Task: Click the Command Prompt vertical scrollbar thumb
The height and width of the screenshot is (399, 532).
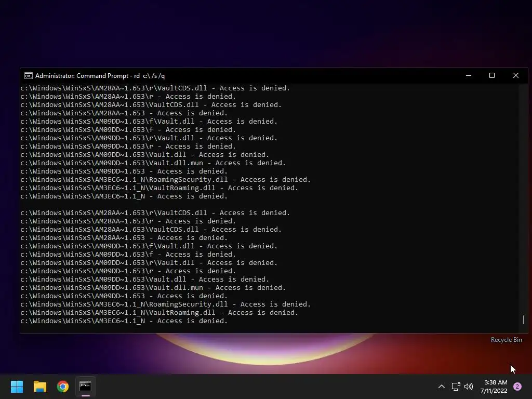Action: pos(524,320)
